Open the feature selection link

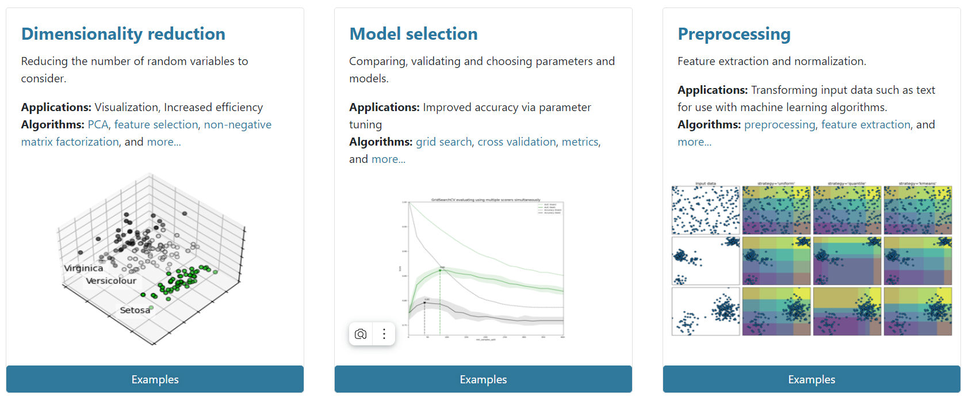click(x=156, y=124)
